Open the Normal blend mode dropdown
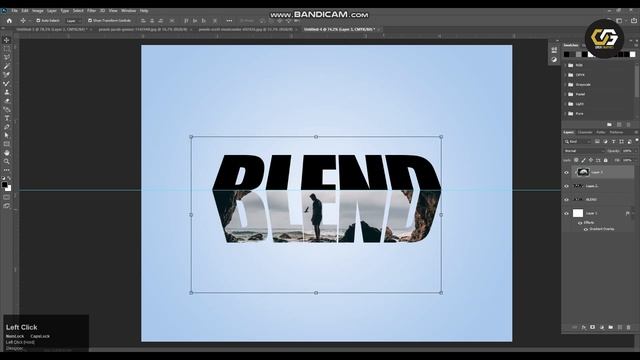 point(584,151)
